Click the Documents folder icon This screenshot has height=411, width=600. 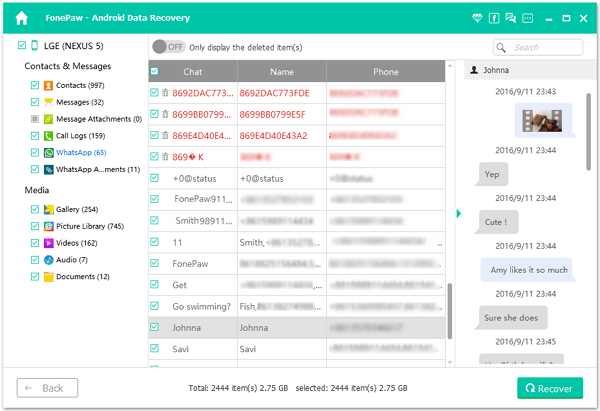[49, 277]
